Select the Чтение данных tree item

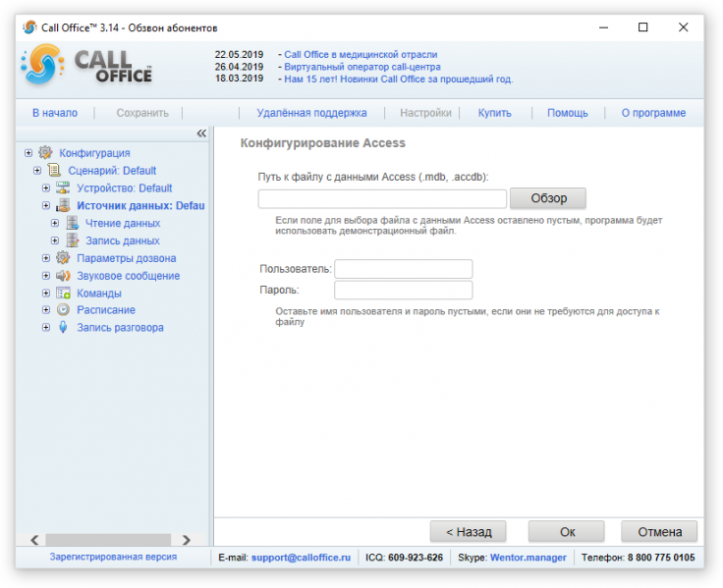pos(123,223)
